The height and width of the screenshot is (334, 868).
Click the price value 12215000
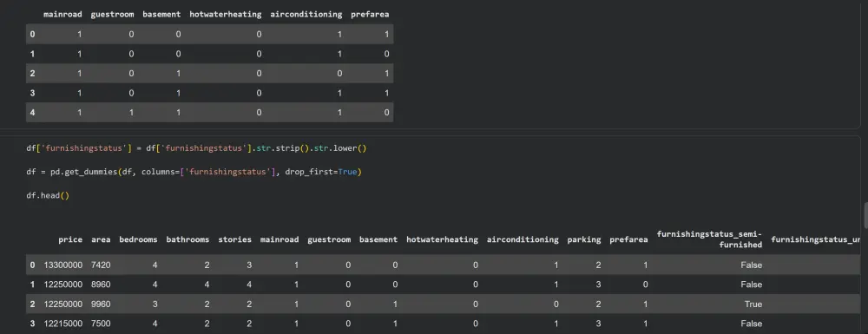(x=63, y=324)
